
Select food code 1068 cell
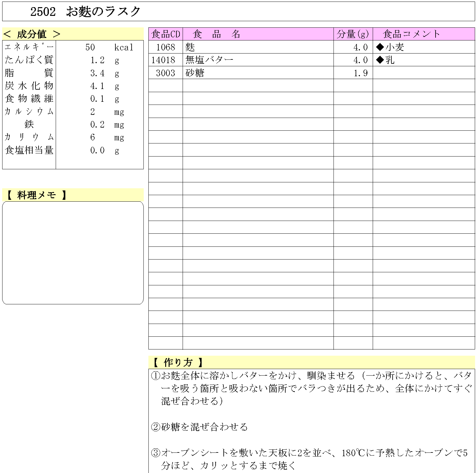click(x=166, y=47)
